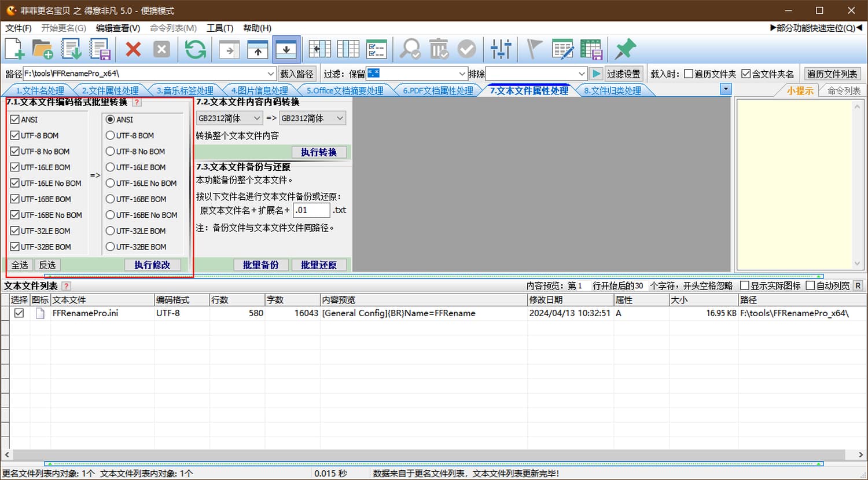Select UTF-16LE BOM target radio button

pos(110,167)
